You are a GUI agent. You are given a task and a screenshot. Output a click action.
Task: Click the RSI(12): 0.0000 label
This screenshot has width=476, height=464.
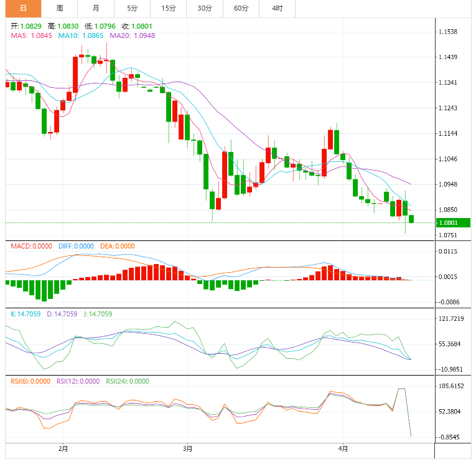click(x=78, y=381)
